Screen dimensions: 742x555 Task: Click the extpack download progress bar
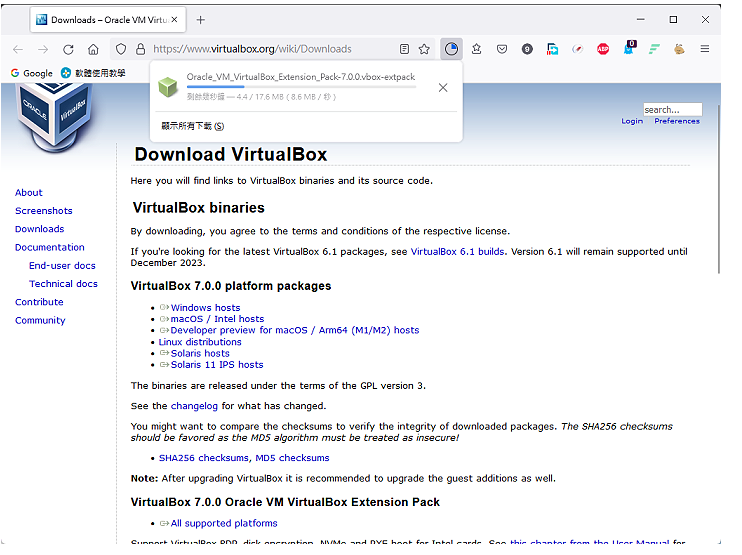pyautogui.click(x=301, y=87)
